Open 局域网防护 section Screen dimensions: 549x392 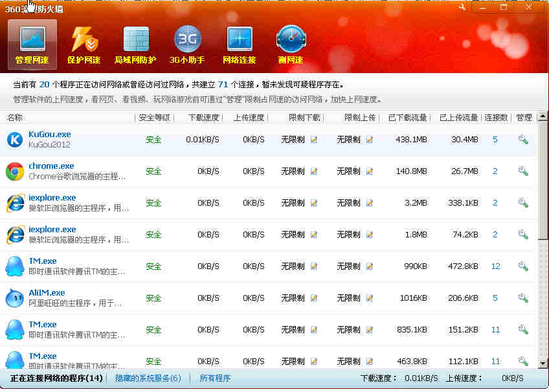135,45
